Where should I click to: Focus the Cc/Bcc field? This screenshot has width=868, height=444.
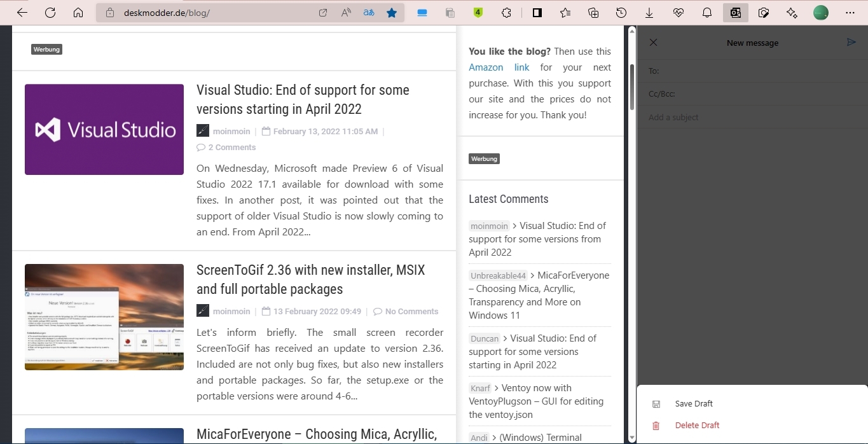tap(752, 94)
